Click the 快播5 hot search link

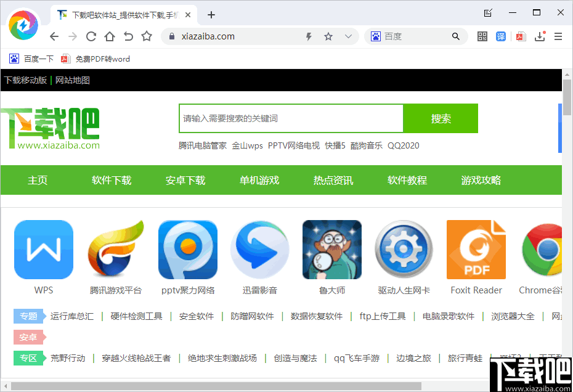(x=335, y=145)
